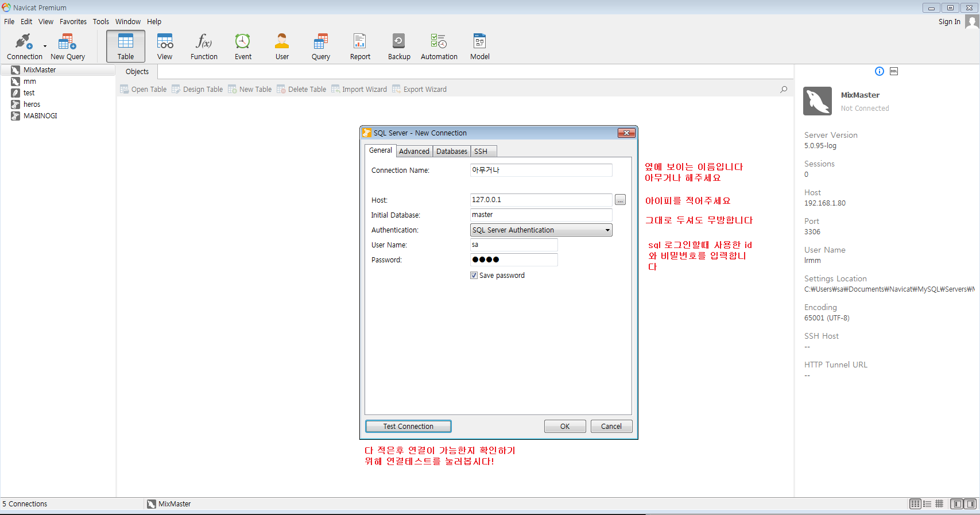Click the Initial Database field
The image size is (980, 515).
coord(541,215)
